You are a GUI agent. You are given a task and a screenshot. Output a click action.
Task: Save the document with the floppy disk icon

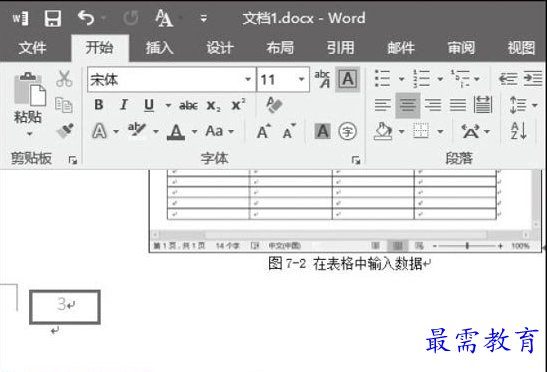click(x=53, y=18)
